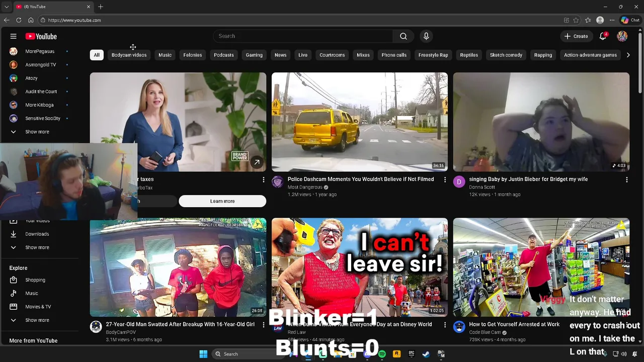Open options for 27-Year-Old Man Swatted video

pos(263,325)
